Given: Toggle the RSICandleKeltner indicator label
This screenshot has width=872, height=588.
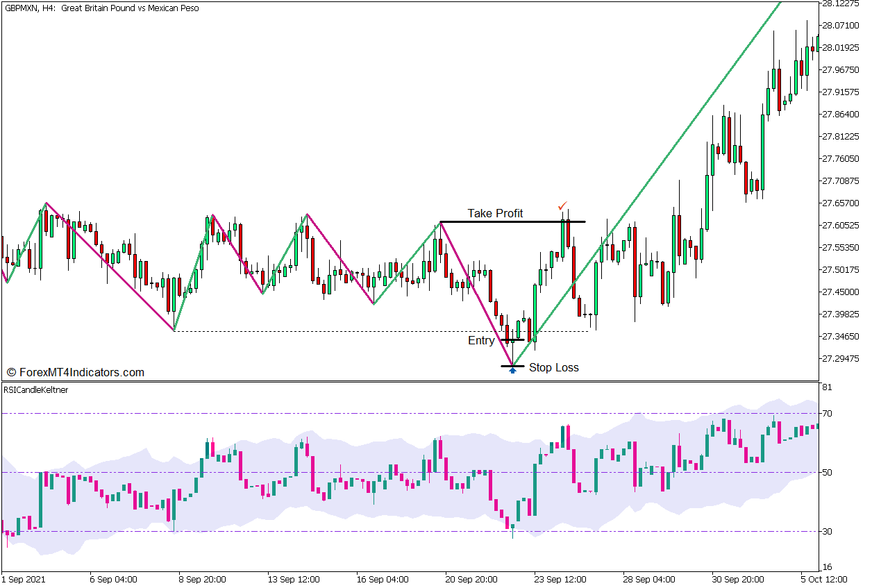Looking at the screenshot, I should pyautogui.click(x=34, y=389).
